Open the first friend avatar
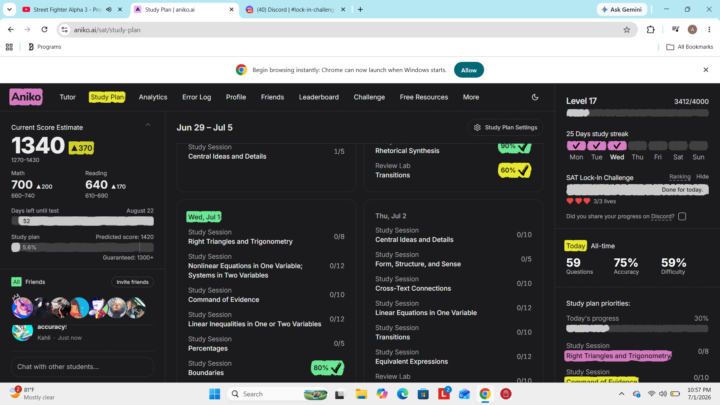720x405 pixels. [x=22, y=307]
